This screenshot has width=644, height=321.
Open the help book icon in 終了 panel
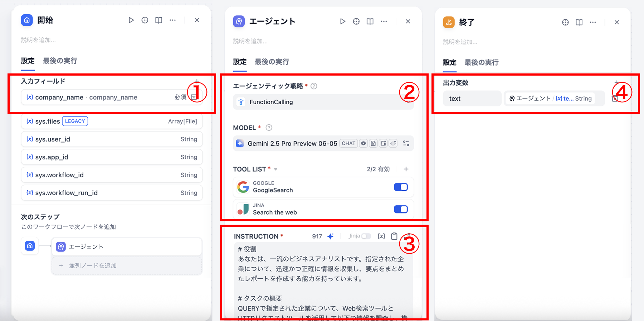pos(579,22)
